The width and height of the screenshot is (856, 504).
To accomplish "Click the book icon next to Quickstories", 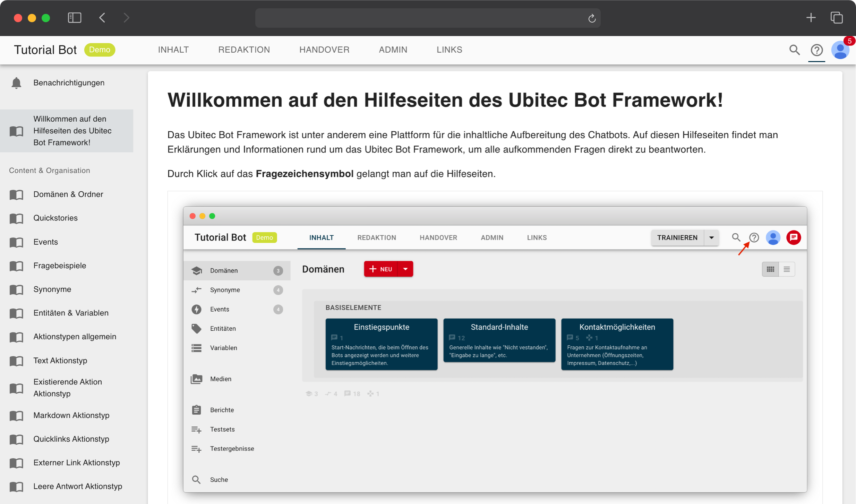I will pos(16,218).
